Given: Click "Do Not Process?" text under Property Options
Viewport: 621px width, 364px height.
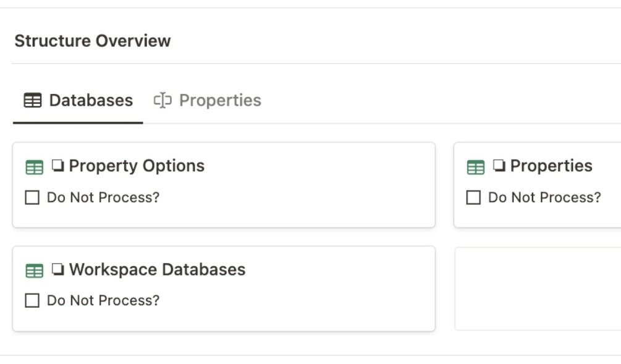Looking at the screenshot, I should (x=103, y=198).
